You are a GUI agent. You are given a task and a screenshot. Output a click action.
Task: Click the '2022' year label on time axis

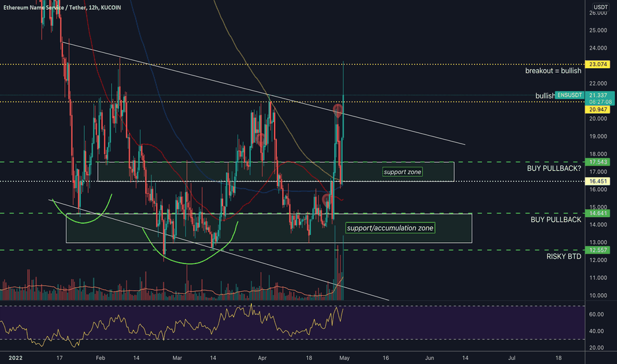[x=15, y=357]
